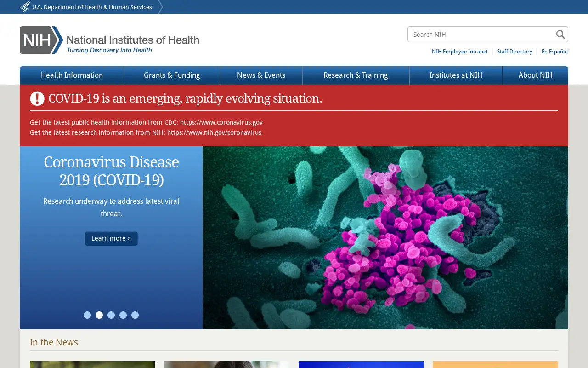Open U.S. Department of Health & Human Services link
Viewport: 588px width, 368px height.
click(92, 7)
